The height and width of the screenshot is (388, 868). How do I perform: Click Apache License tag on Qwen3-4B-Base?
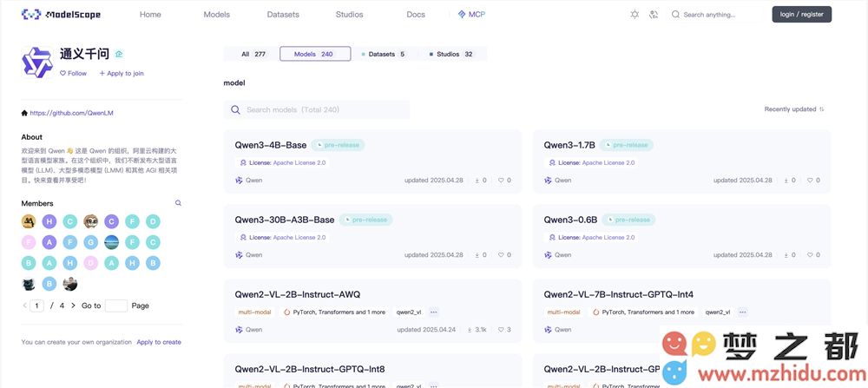[x=283, y=162]
